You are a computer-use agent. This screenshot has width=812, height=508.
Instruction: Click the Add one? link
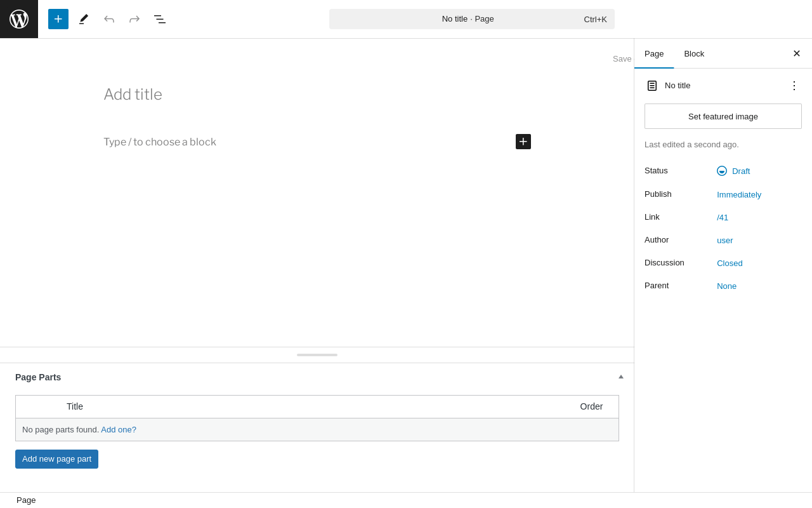point(119,430)
